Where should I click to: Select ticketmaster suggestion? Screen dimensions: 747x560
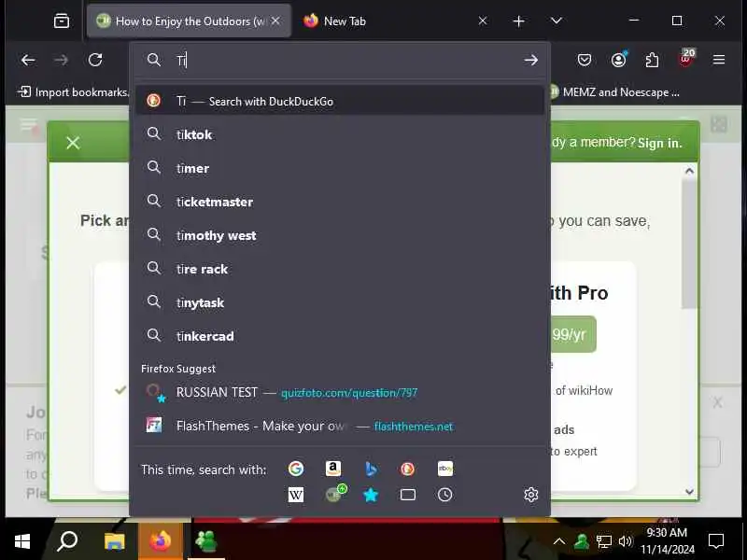click(x=340, y=202)
